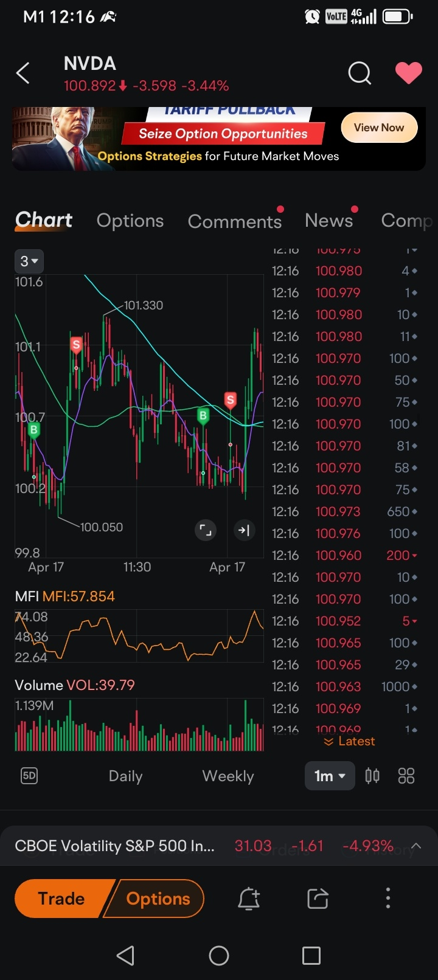Image resolution: width=438 pixels, height=980 pixels.
Task: Click the 100.050 low price label
Action: (102, 527)
